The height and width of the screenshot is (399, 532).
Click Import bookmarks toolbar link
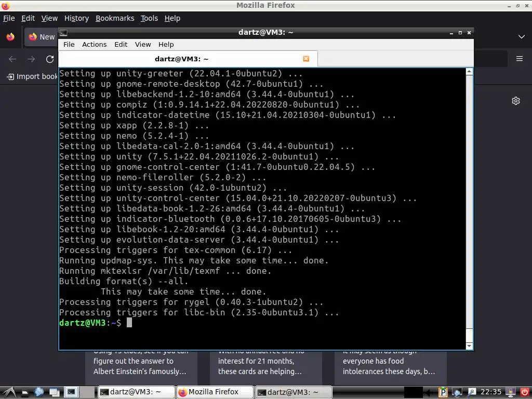click(32, 77)
